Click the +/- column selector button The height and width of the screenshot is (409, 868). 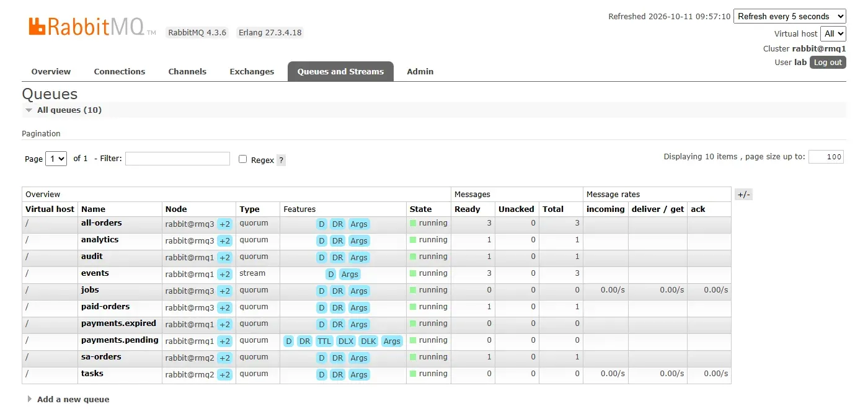pyautogui.click(x=743, y=195)
